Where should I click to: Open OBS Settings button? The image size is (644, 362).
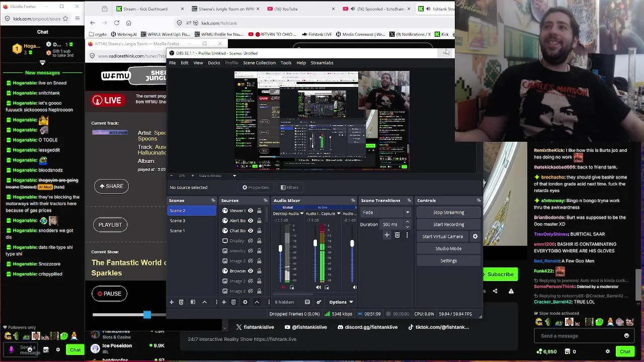[x=449, y=261]
